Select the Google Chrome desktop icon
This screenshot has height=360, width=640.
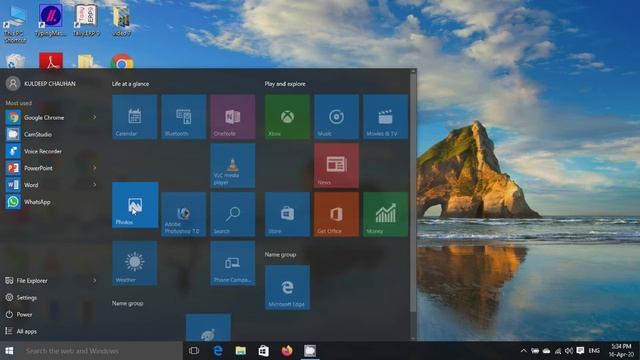coord(122,62)
